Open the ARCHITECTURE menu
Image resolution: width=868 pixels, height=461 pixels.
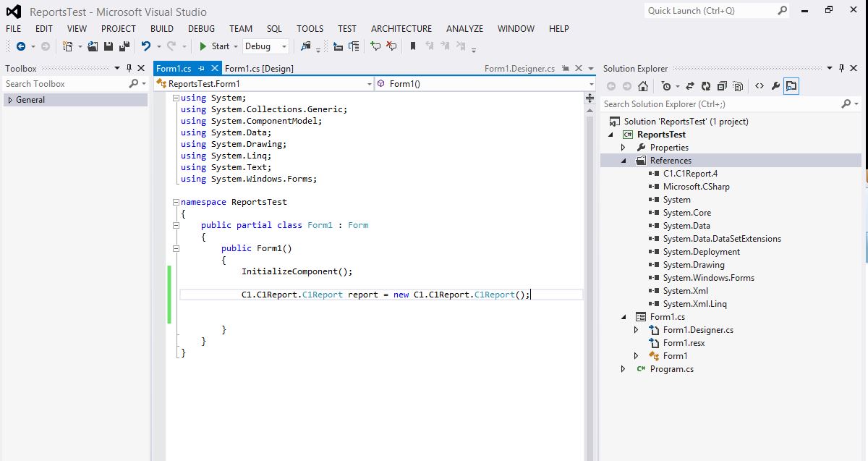point(401,28)
